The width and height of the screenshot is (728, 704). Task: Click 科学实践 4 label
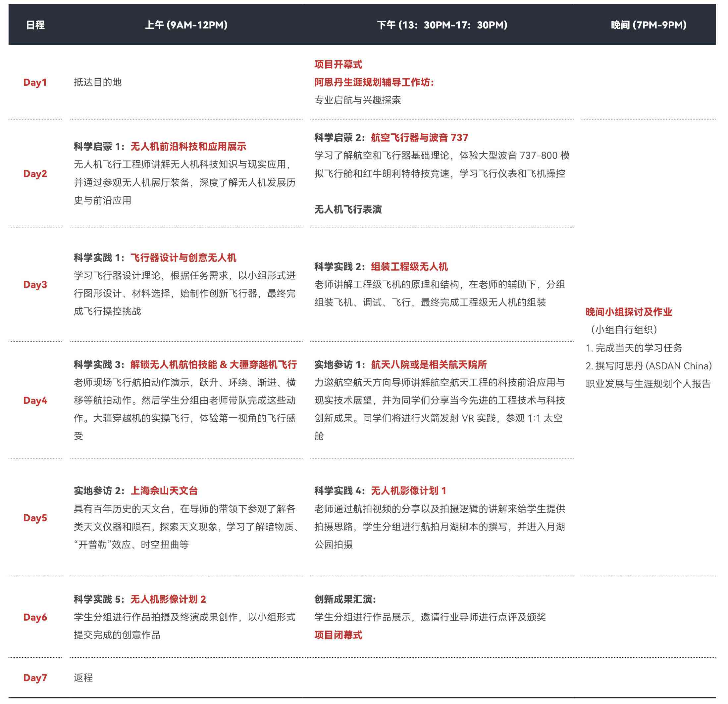(x=339, y=491)
